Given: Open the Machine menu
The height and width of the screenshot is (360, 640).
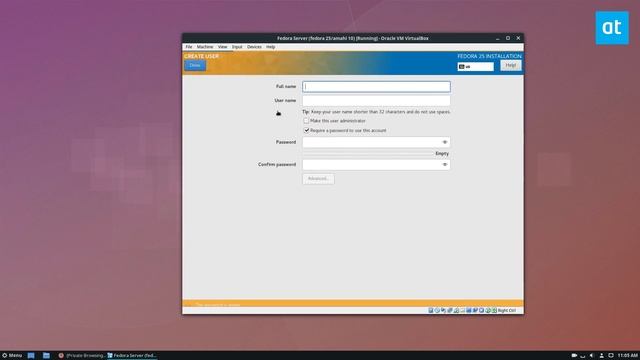Looking at the screenshot, I should [205, 47].
